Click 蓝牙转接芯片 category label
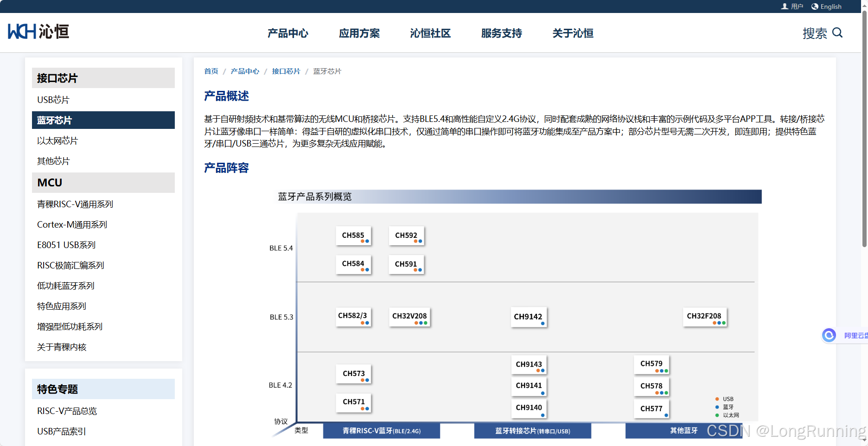 [x=533, y=431]
